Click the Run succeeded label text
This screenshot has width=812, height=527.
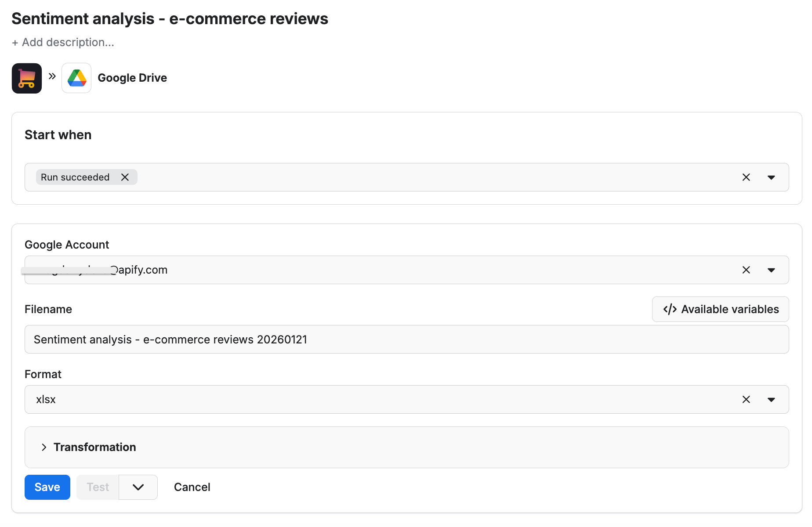pos(75,177)
